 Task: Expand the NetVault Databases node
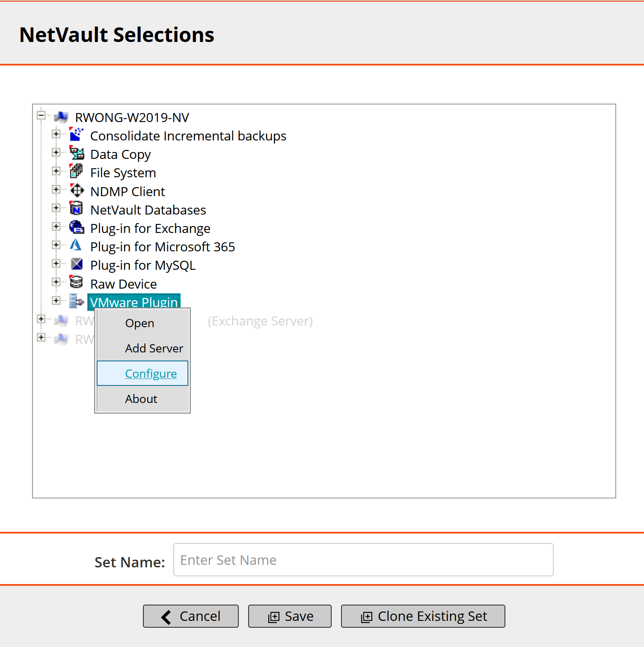point(56,208)
